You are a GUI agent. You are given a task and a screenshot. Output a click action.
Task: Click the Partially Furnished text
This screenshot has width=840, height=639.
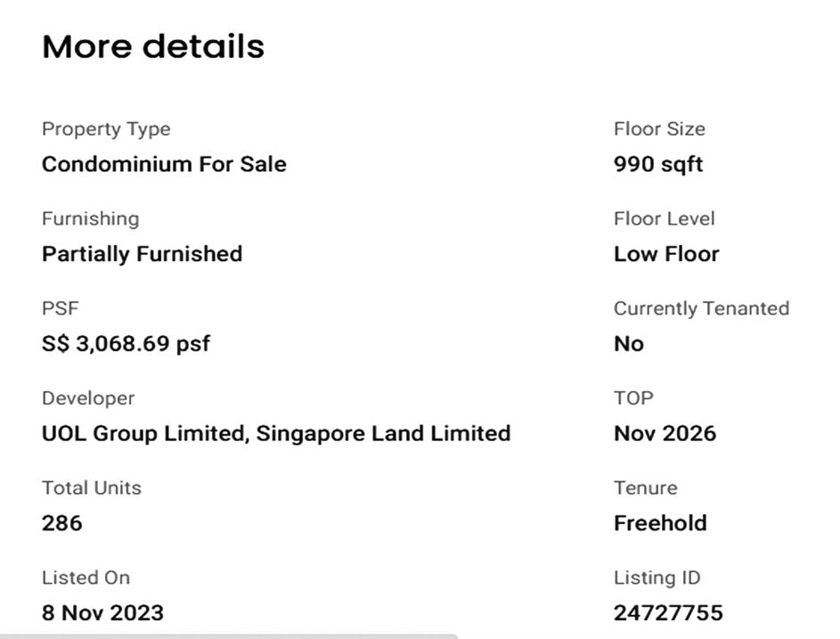[x=142, y=254]
